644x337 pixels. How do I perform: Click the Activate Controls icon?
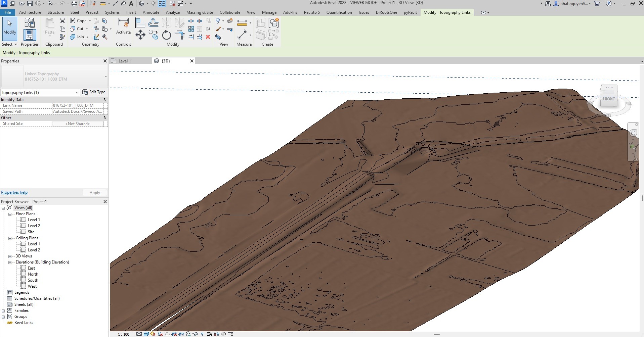click(x=123, y=27)
